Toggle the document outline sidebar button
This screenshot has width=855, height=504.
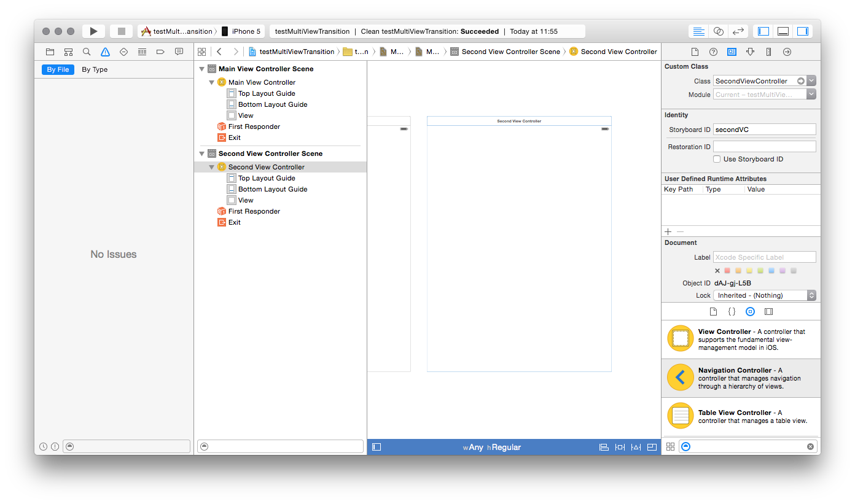click(377, 447)
